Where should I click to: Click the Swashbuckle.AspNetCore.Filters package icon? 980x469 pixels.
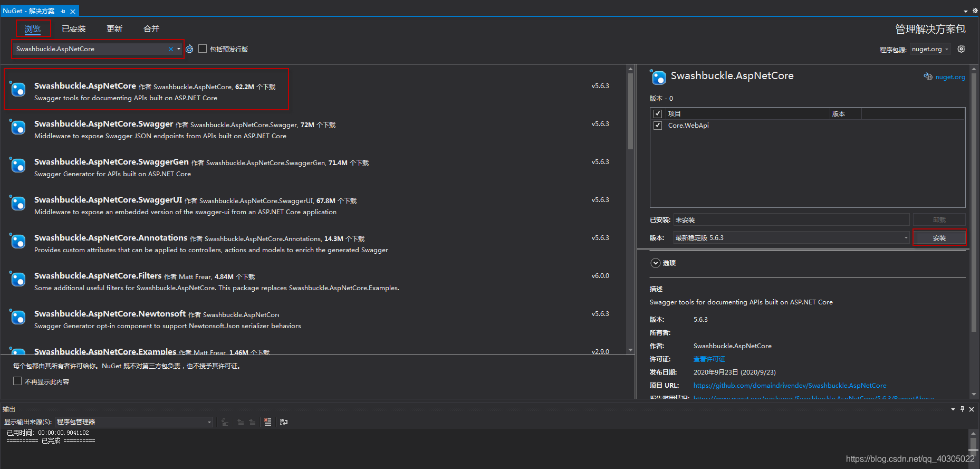pyautogui.click(x=18, y=280)
